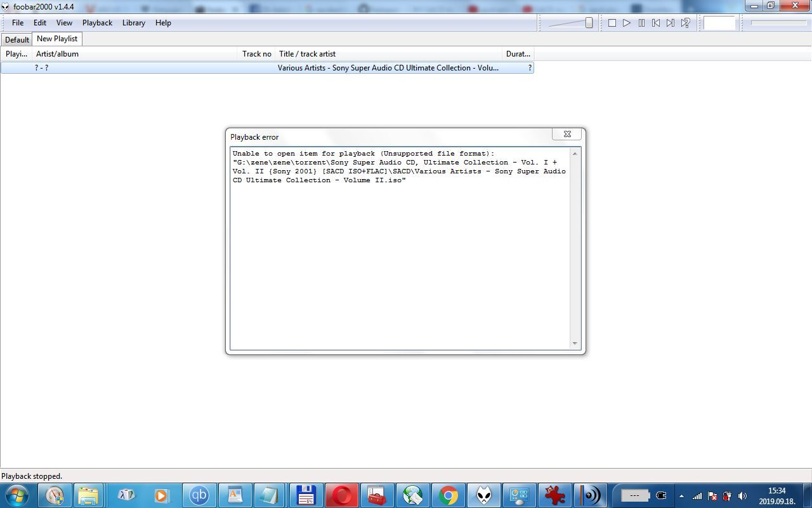
Task: Go to the previous track
Action: coord(656,23)
